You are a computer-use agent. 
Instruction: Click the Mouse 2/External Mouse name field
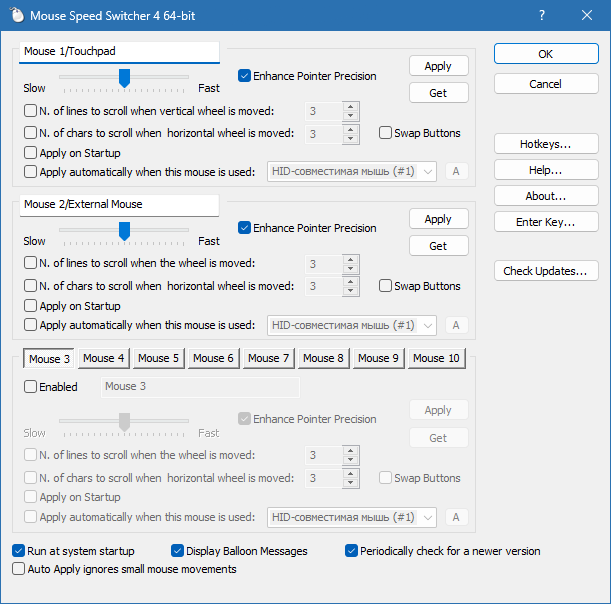coord(119,205)
